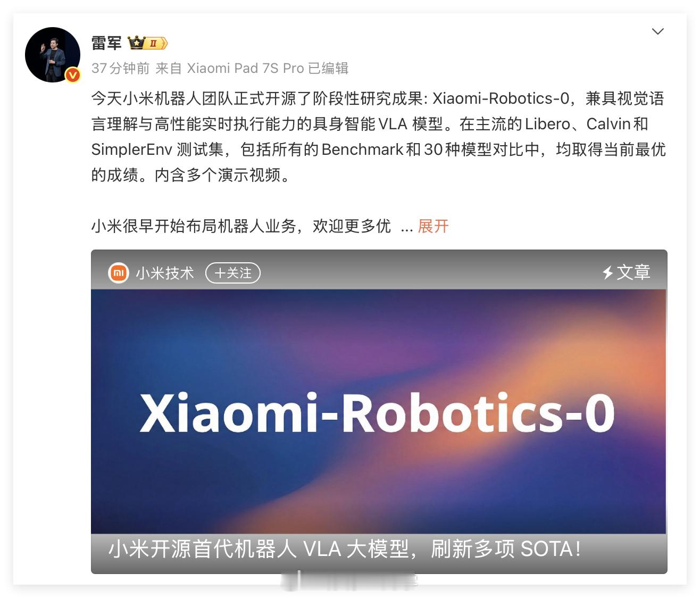Open the Xiaomi-Robotics-0 article cover image
Image resolution: width=700 pixels, height=598 pixels.
(x=379, y=411)
